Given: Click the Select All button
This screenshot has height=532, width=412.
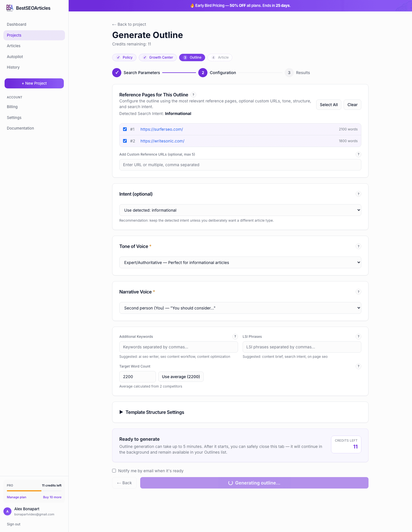Looking at the screenshot, I should [x=328, y=105].
